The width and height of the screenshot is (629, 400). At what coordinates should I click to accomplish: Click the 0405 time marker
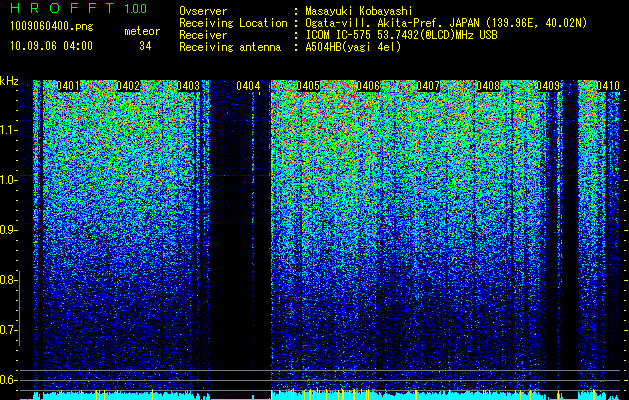308,86
